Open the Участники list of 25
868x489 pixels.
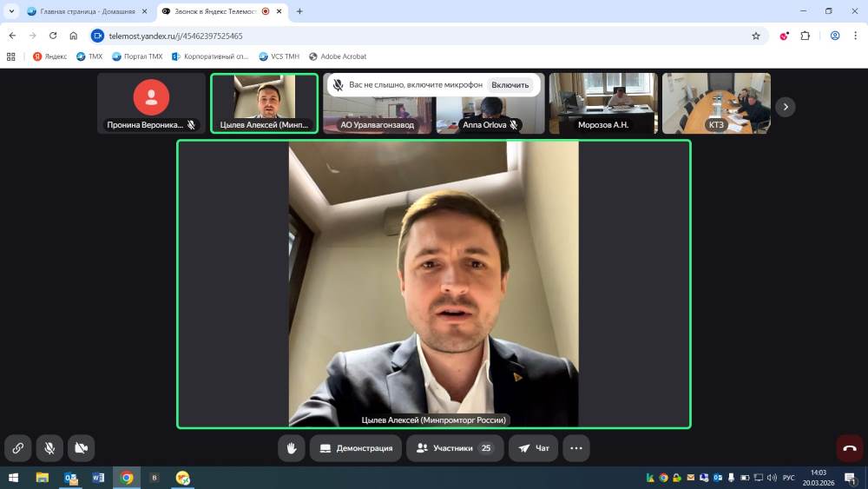click(454, 448)
